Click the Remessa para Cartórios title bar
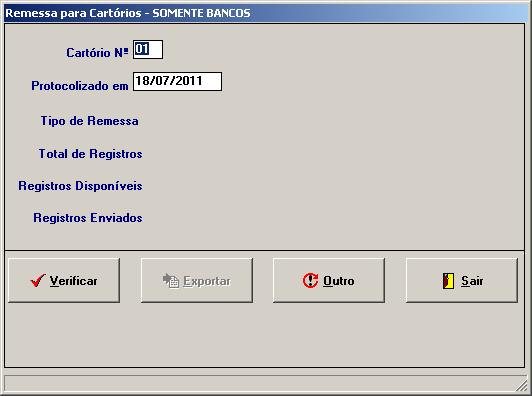532x396 pixels. pos(265,13)
